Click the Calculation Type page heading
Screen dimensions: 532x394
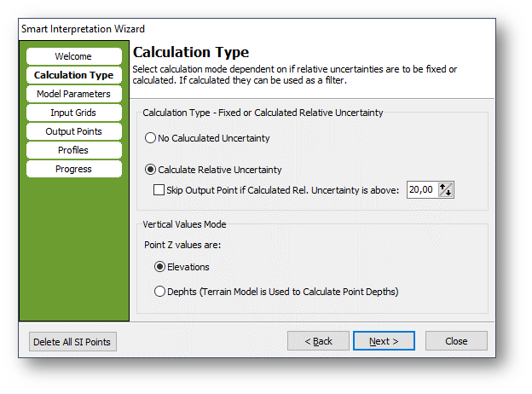pyautogui.click(x=191, y=52)
